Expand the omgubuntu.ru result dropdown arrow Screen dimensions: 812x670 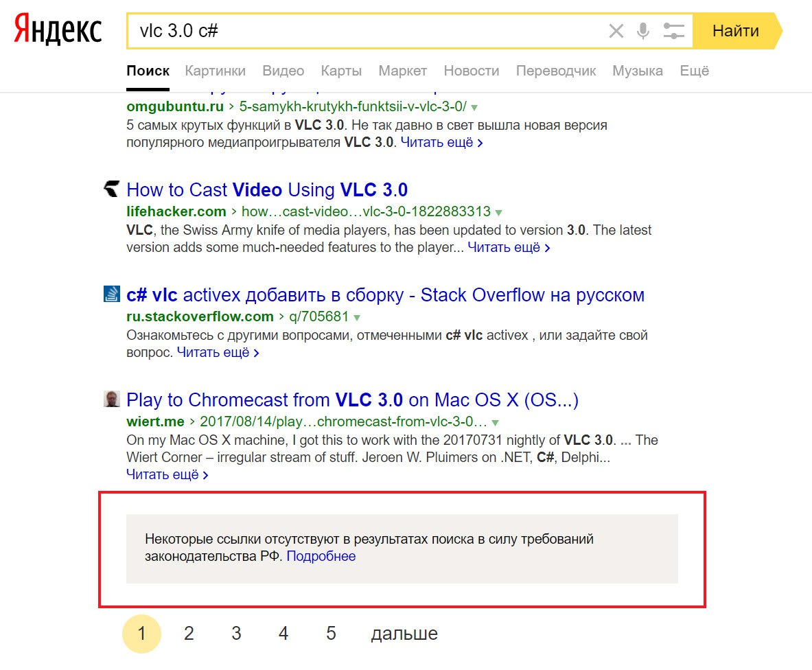point(474,108)
